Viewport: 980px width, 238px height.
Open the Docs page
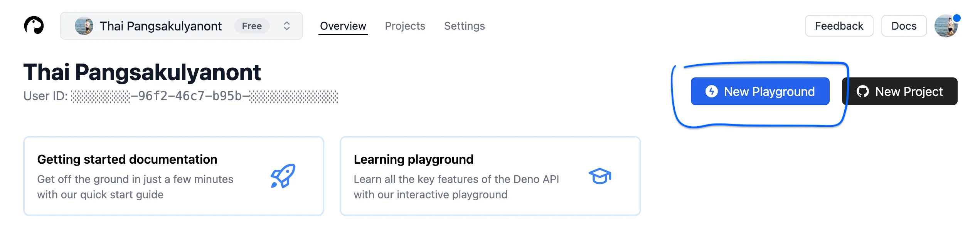pos(904,26)
